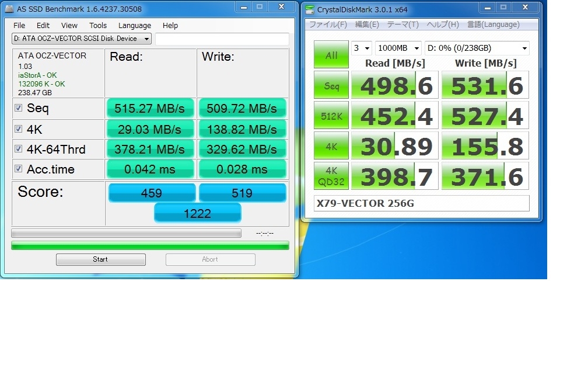Click the Seq write result 531.6

(485, 85)
